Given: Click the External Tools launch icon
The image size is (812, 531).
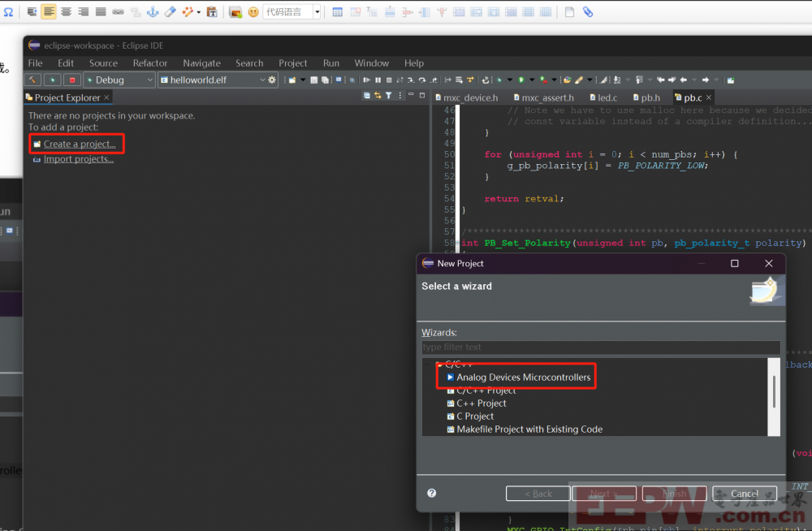Looking at the screenshot, I should [543, 80].
